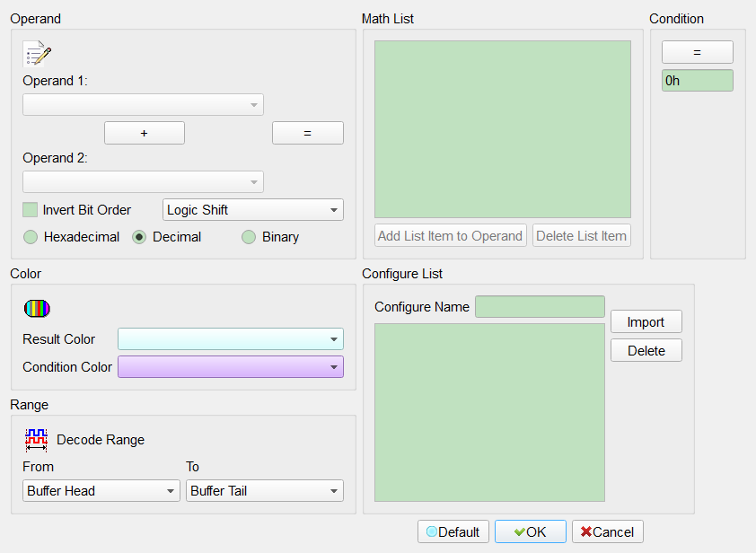
Task: Click the plus operator button
Action: [x=145, y=133]
